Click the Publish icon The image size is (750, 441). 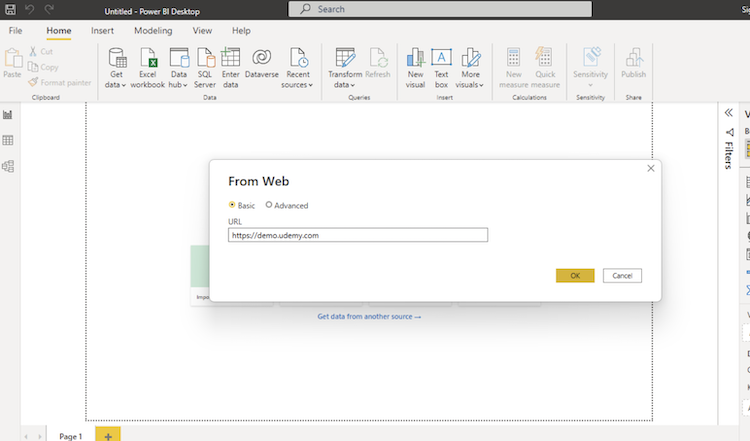(x=633, y=63)
